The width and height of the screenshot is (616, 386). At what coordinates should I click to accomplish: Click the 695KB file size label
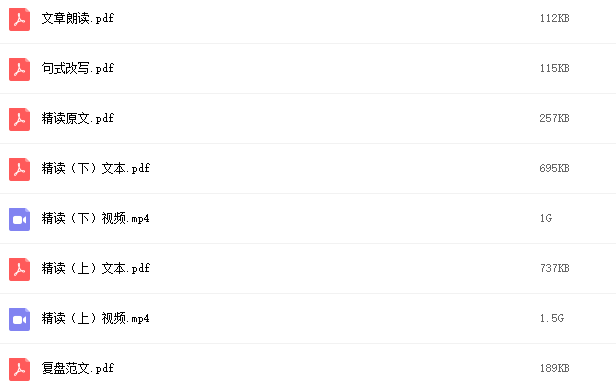tap(554, 168)
